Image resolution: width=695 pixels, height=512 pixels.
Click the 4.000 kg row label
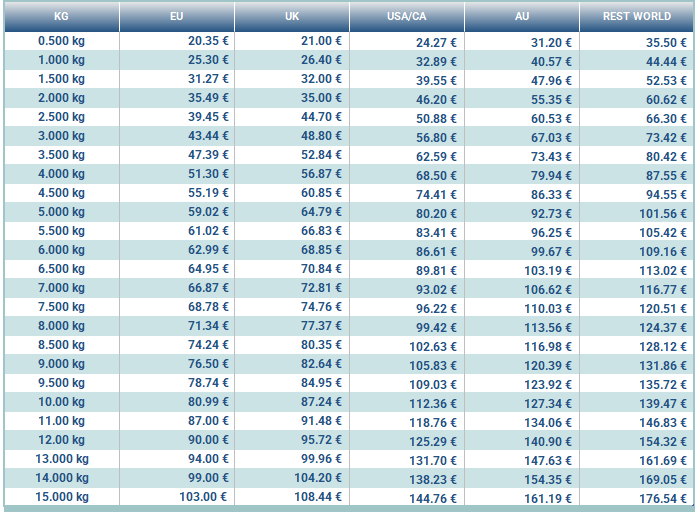point(62,174)
